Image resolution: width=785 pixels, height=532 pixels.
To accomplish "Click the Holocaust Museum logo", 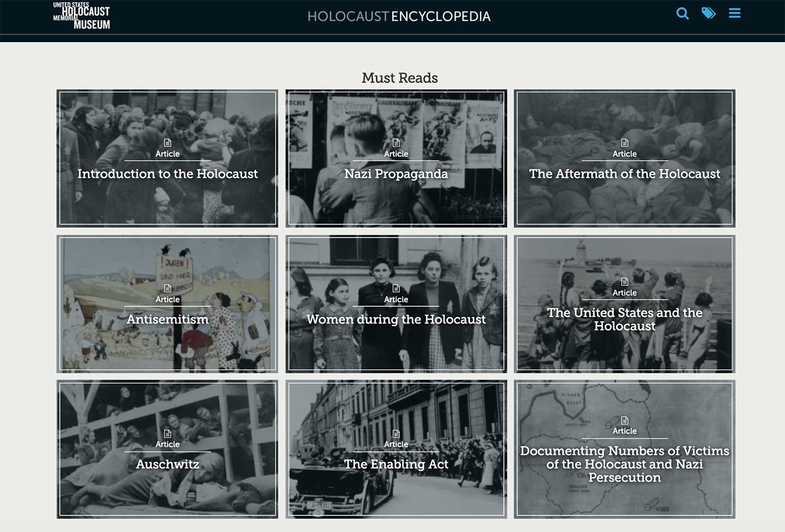I will 81,16.
